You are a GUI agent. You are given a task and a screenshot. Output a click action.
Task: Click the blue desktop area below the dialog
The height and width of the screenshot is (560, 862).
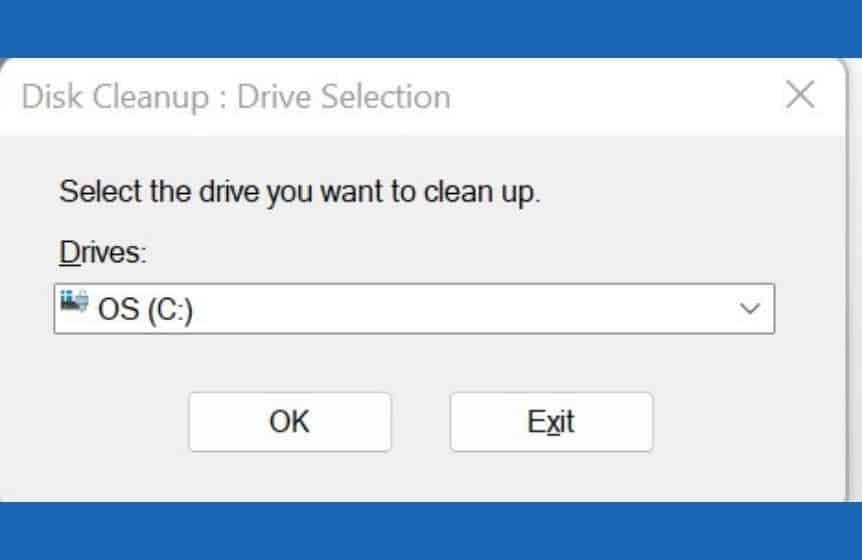pos(431,531)
